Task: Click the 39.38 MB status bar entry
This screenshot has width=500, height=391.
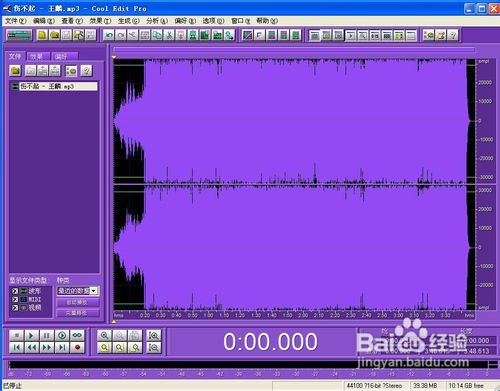Action: pos(425,386)
